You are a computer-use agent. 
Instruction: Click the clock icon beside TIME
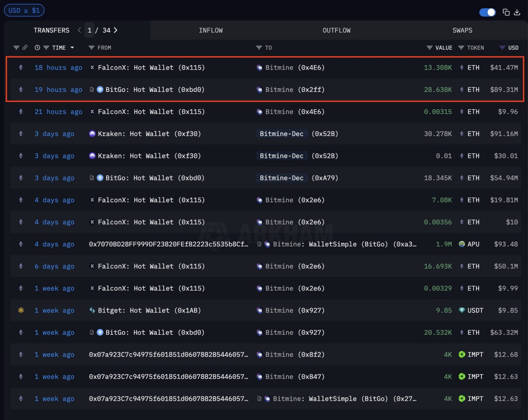[x=37, y=48]
